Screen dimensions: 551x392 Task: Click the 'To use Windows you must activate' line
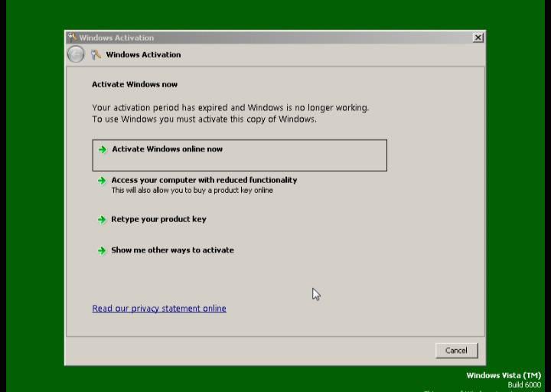(x=204, y=119)
